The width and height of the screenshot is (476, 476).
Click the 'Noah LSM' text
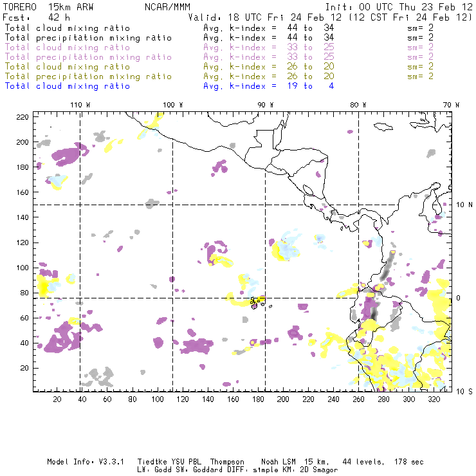279,462
